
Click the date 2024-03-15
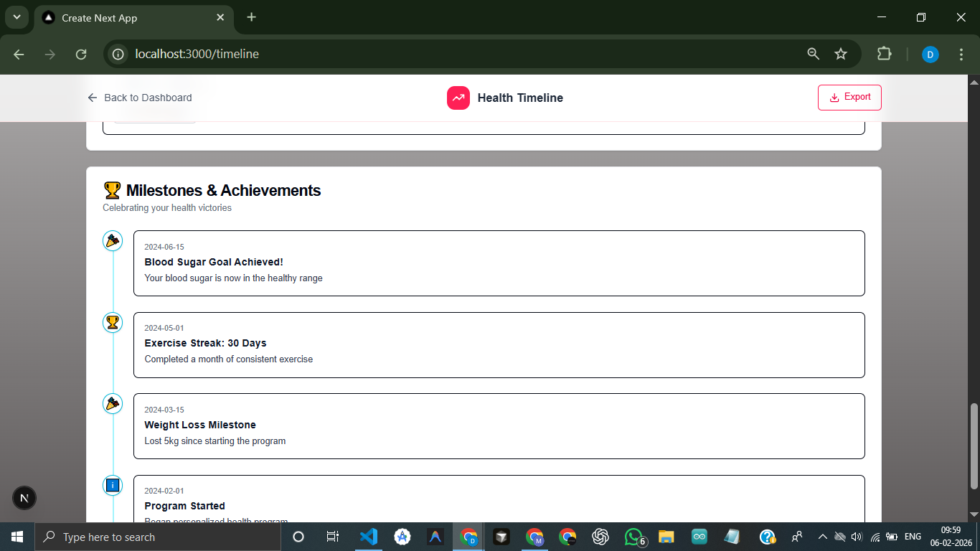pyautogui.click(x=164, y=410)
